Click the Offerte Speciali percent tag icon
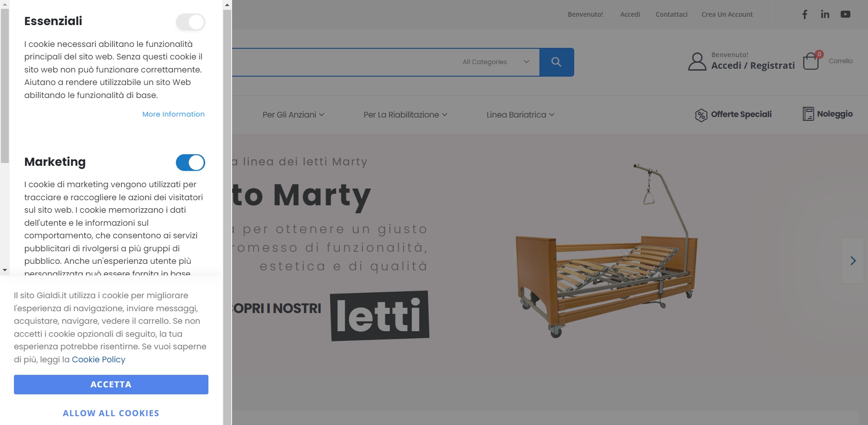Viewport: 868px width, 425px height. tap(701, 115)
